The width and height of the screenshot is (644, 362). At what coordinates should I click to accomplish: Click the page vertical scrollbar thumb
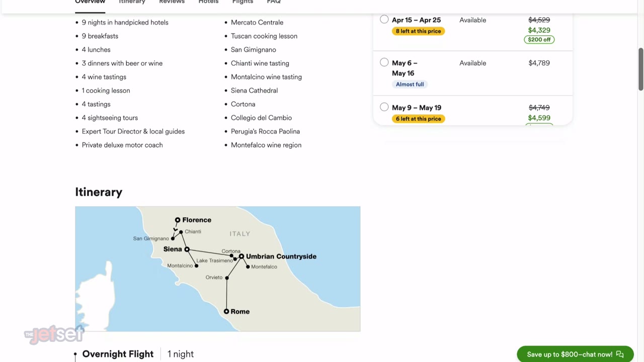640,69
